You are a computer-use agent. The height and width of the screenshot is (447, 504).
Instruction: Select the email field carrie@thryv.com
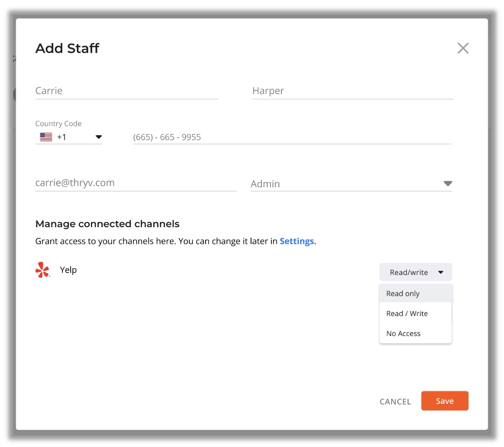click(x=135, y=183)
